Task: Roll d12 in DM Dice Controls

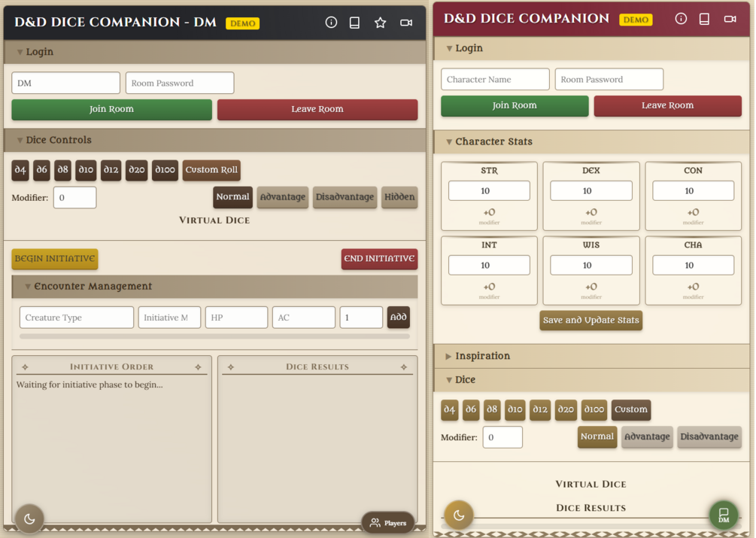Action: coord(111,170)
